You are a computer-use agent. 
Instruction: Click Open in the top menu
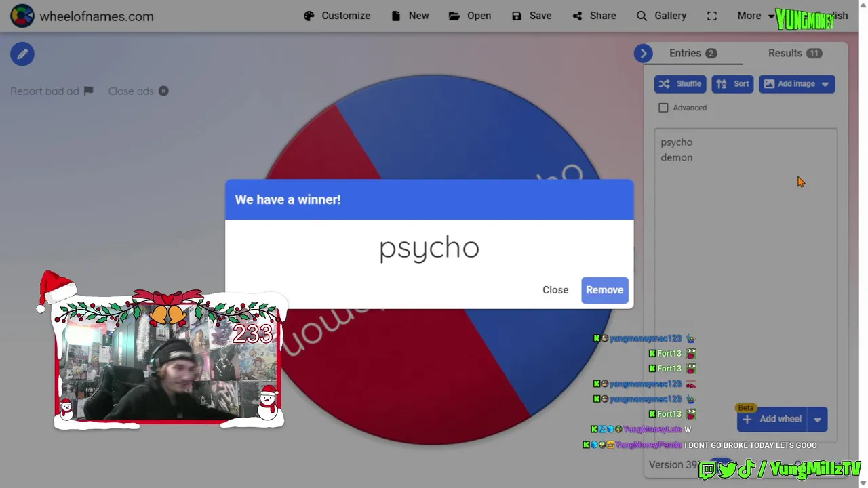pos(470,16)
